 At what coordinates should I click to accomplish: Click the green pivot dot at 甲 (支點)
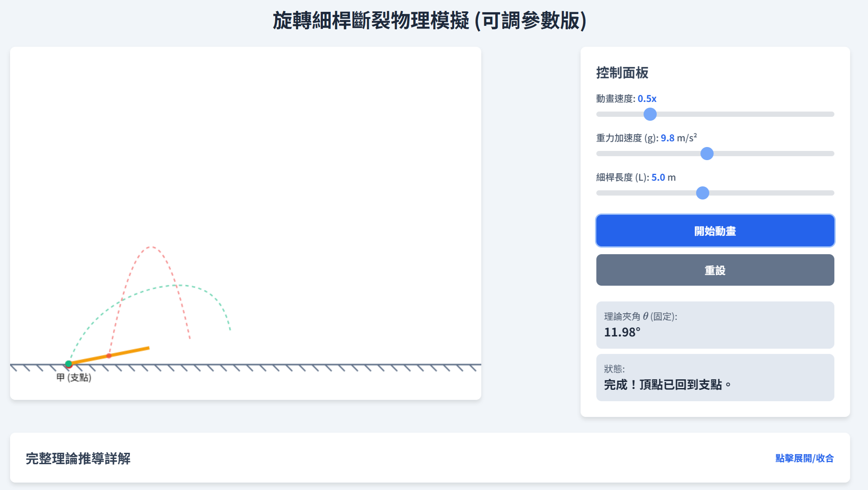coord(69,363)
